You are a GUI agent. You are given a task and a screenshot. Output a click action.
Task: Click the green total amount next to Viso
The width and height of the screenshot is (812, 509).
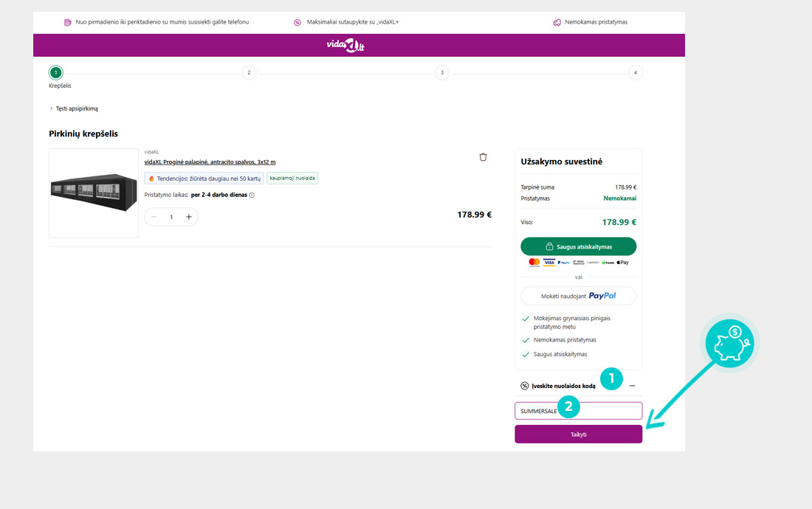coord(619,223)
